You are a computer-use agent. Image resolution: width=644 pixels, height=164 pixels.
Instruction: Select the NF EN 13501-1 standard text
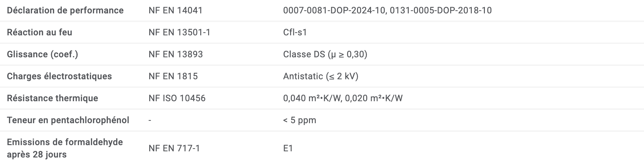(179, 32)
